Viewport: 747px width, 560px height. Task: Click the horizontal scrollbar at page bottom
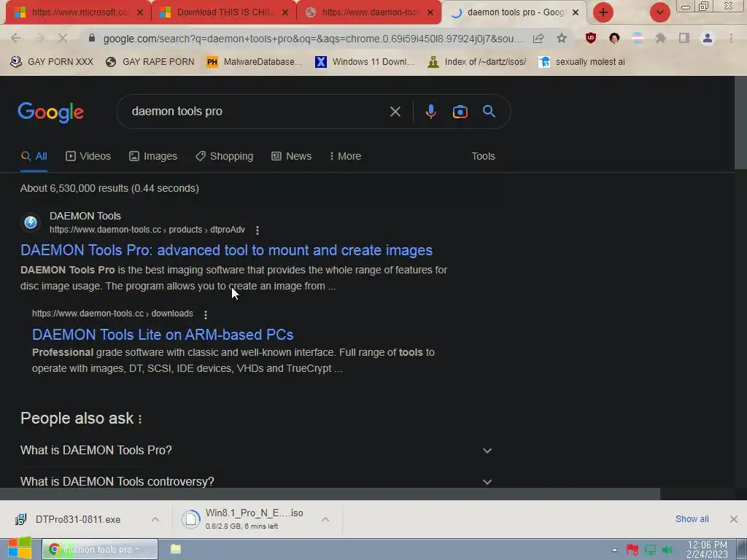pyautogui.click(x=330, y=494)
